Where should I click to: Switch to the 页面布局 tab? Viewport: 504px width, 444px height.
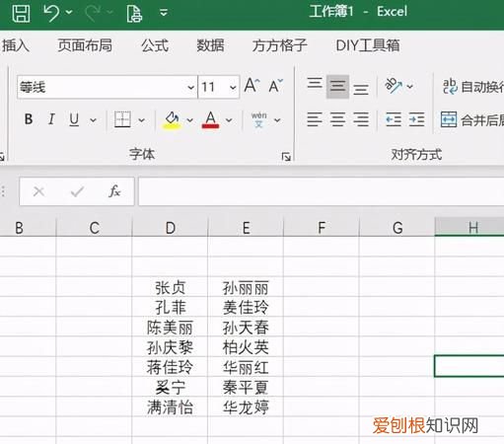[x=85, y=45]
